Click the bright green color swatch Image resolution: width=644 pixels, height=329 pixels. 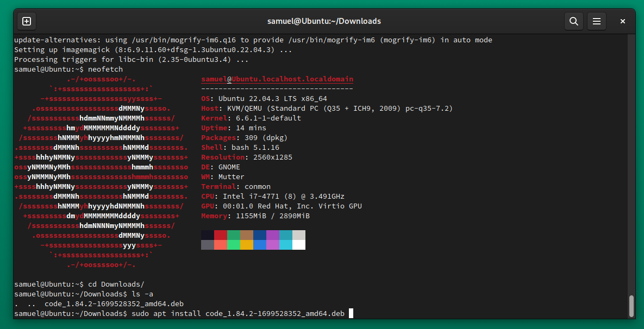[234, 245]
